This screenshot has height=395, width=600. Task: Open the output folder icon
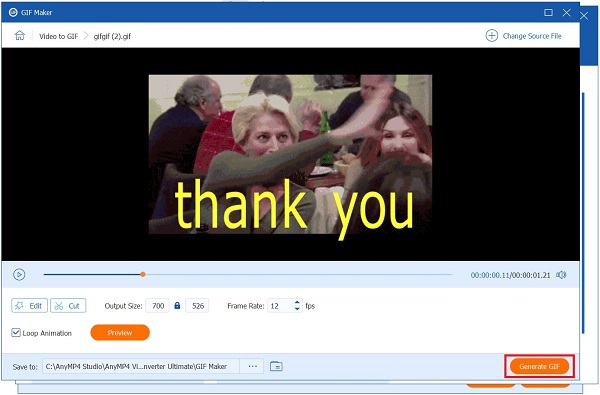[x=276, y=366]
